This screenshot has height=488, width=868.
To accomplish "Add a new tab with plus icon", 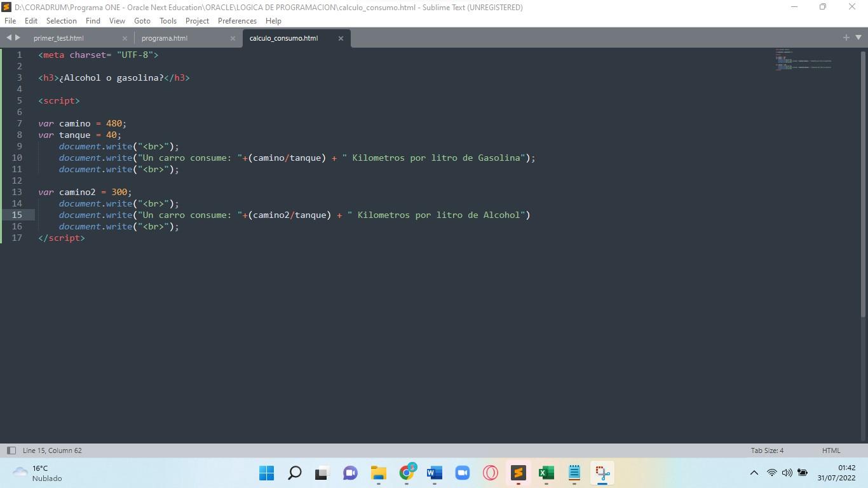I will (846, 37).
